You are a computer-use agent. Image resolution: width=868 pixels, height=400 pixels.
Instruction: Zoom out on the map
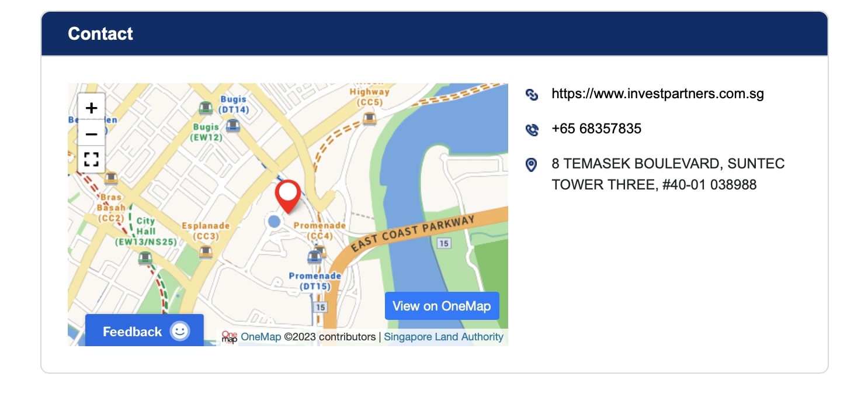91,134
